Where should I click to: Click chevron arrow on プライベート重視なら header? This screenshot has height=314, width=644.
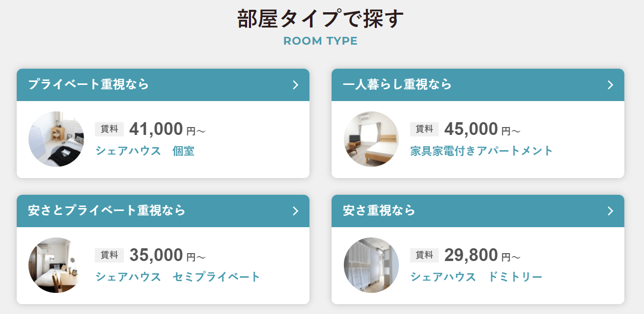tap(295, 85)
